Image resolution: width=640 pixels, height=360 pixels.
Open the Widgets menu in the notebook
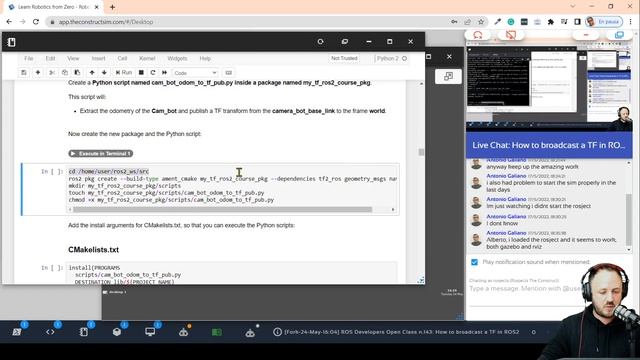177,58
